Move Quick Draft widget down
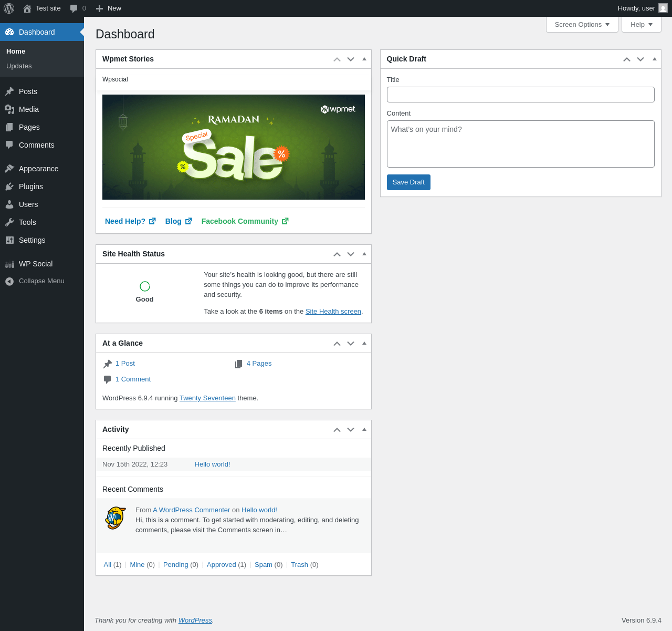Screen dimensions: 672x631 tap(640, 59)
